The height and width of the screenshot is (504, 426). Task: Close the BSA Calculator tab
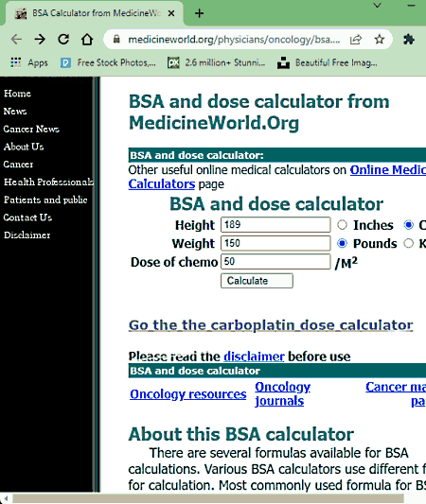pyautogui.click(x=171, y=13)
